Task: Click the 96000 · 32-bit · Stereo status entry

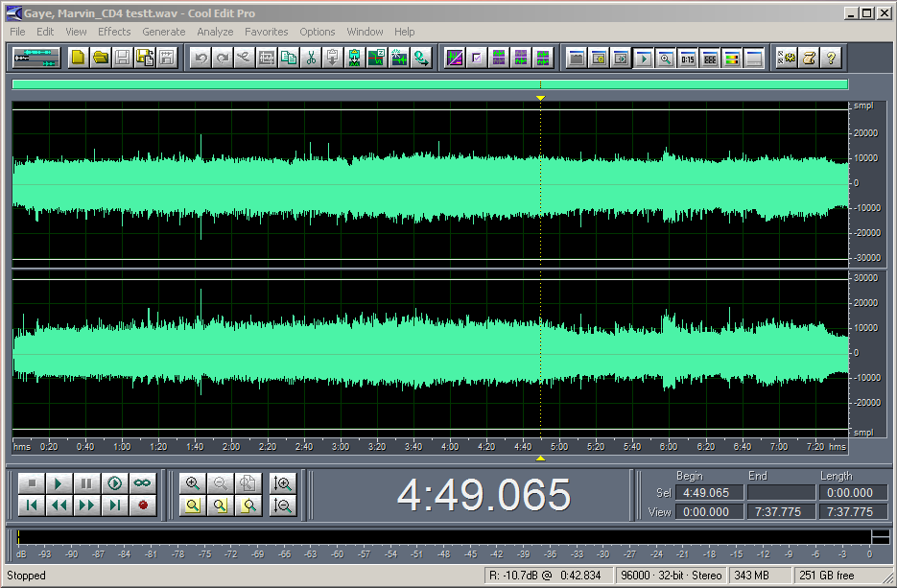Action: (x=672, y=576)
